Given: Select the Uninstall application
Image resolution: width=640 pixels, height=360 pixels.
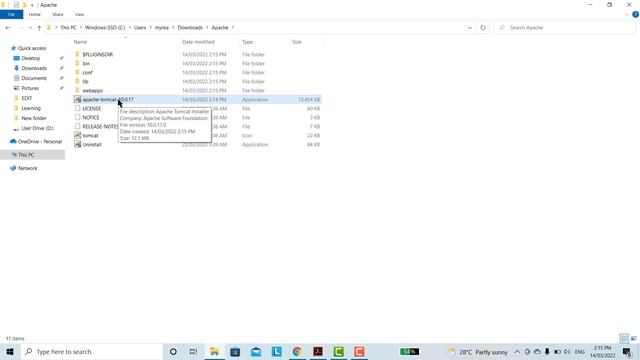Looking at the screenshot, I should tap(92, 144).
